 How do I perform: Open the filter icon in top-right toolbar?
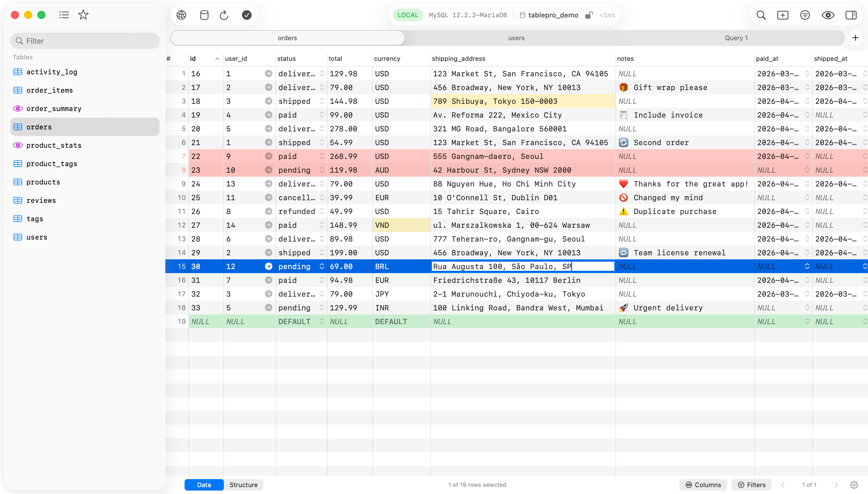tap(805, 15)
